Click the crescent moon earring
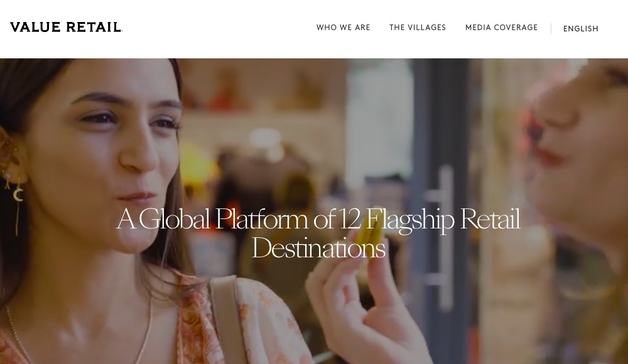This screenshot has height=364, width=628. pyautogui.click(x=18, y=195)
